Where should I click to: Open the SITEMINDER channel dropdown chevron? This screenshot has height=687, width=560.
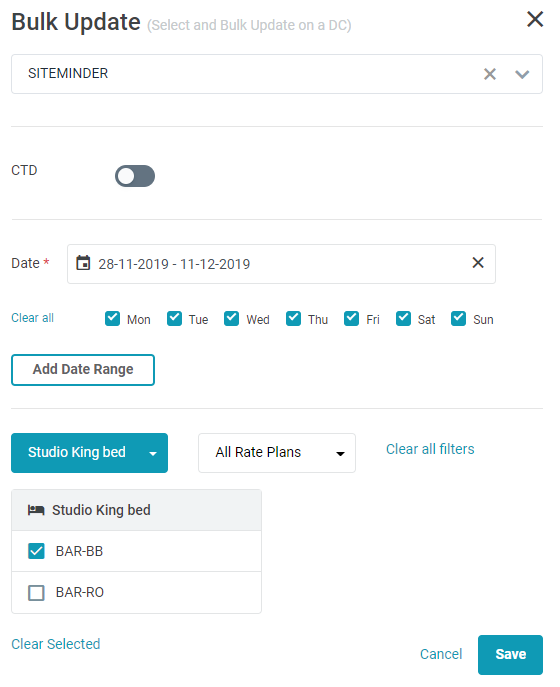tap(522, 74)
